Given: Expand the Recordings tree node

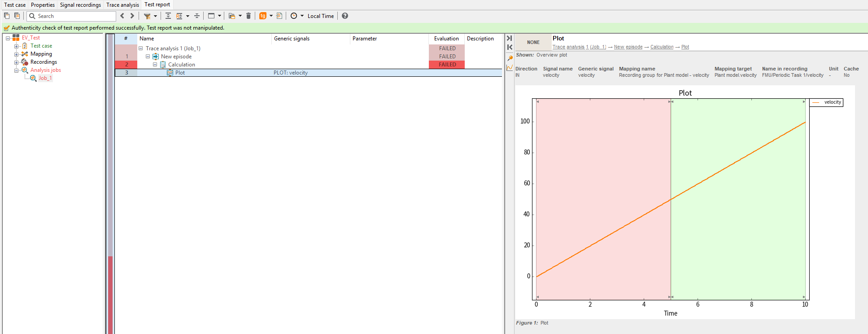Looking at the screenshot, I should point(16,62).
